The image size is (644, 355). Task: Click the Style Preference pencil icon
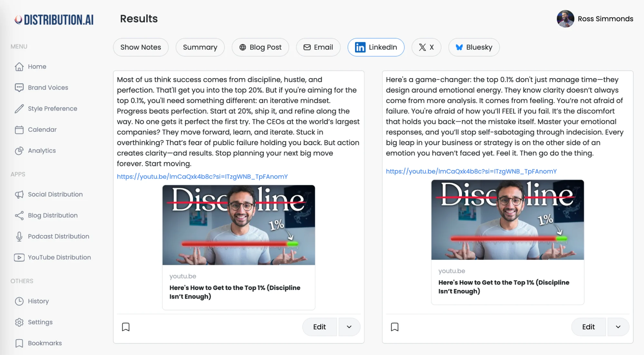point(19,108)
